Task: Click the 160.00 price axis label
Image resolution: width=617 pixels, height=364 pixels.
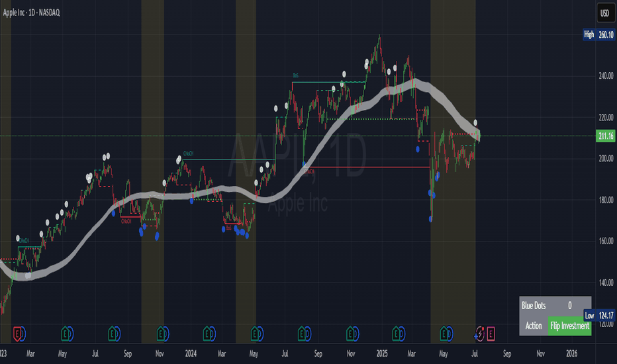Action: coord(606,241)
